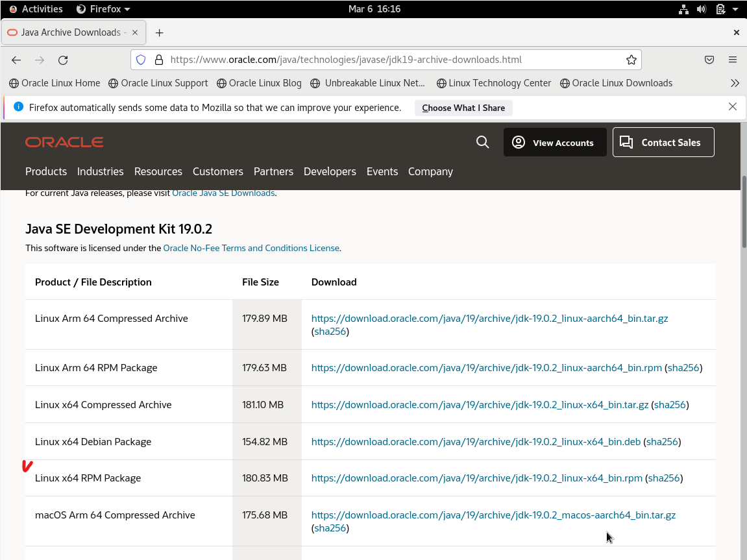The height and width of the screenshot is (560, 747).
Task: Open the Save to Pocket icon
Action: point(709,60)
